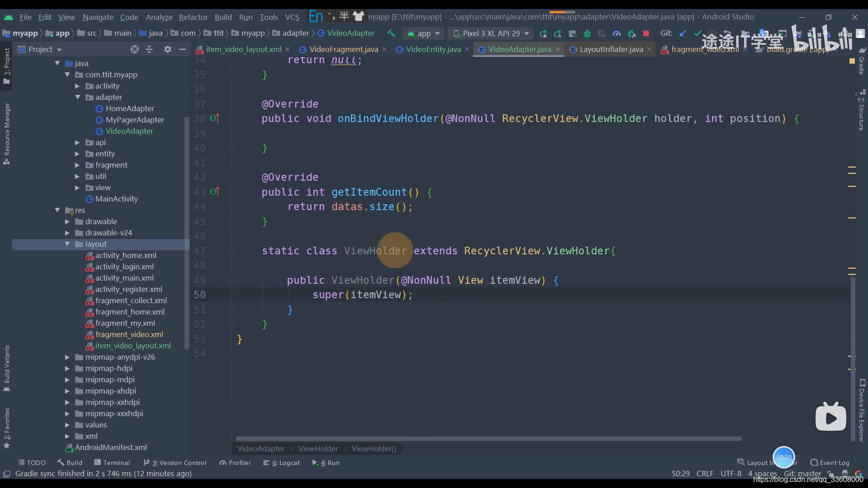Select VideoAdapter in the project tree
Screen dimensions: 868x488
[x=129, y=131]
